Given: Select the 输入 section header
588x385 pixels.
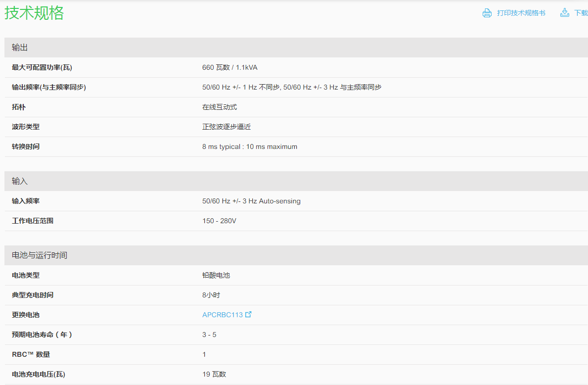Looking at the screenshot, I should pos(20,181).
